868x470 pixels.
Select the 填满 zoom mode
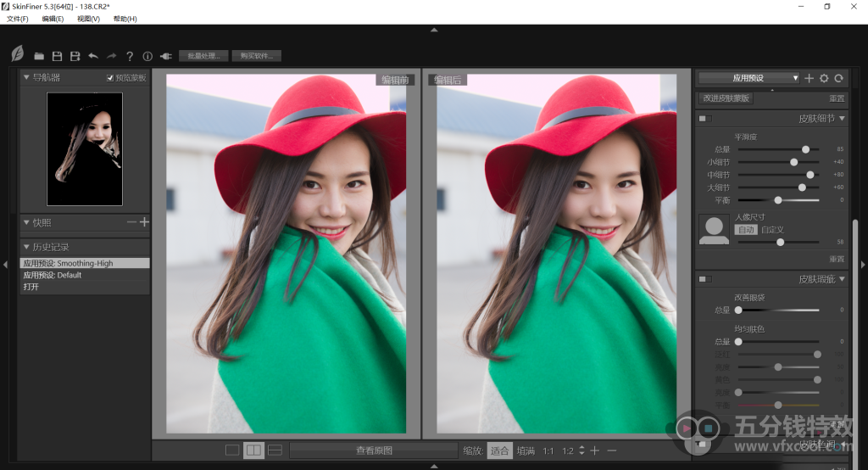coord(526,450)
